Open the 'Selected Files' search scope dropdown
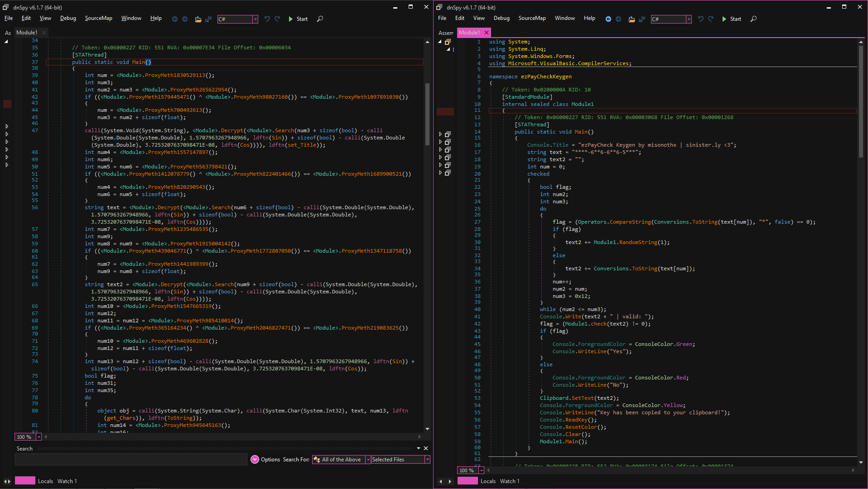868x489 pixels. click(427, 460)
